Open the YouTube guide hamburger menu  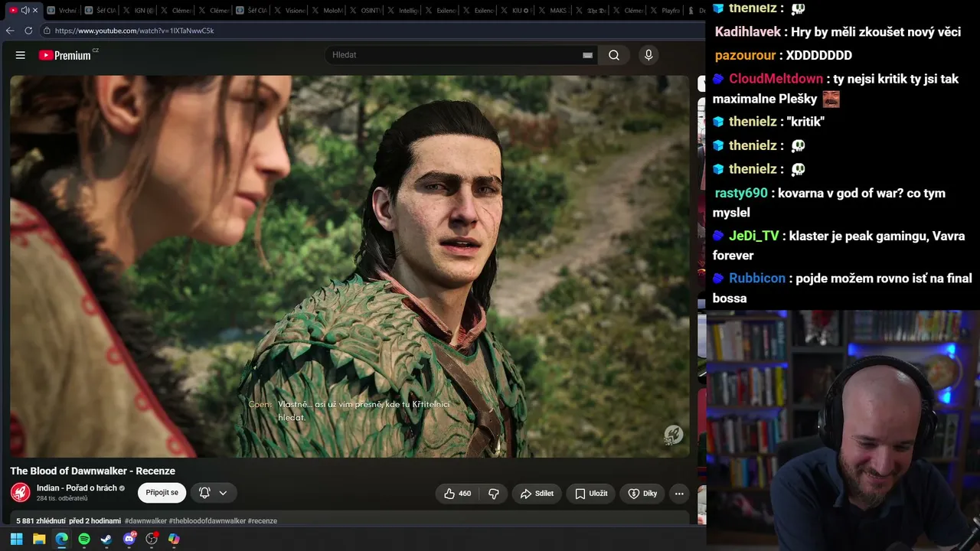21,55
